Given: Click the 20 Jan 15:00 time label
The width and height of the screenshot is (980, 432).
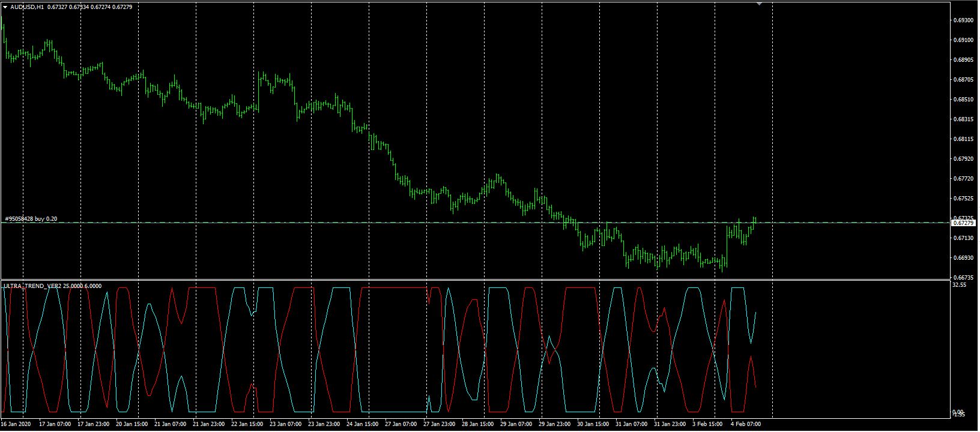Looking at the screenshot, I should click(x=132, y=424).
